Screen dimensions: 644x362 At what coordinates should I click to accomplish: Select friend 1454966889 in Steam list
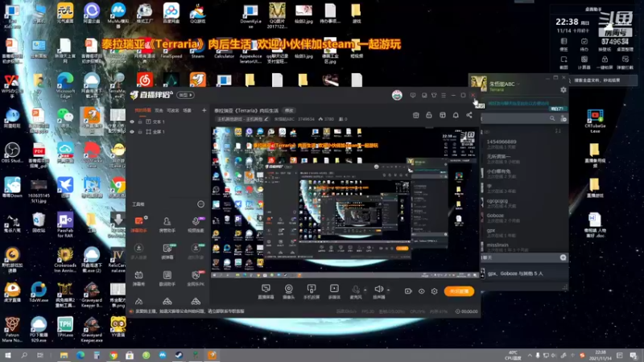524,144
